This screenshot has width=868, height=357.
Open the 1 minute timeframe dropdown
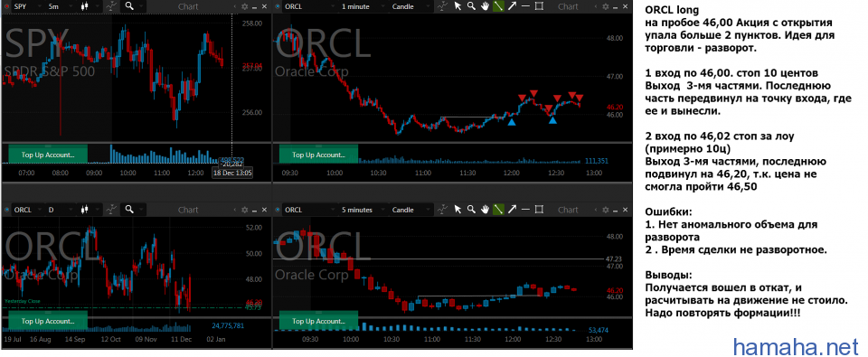[363, 6]
